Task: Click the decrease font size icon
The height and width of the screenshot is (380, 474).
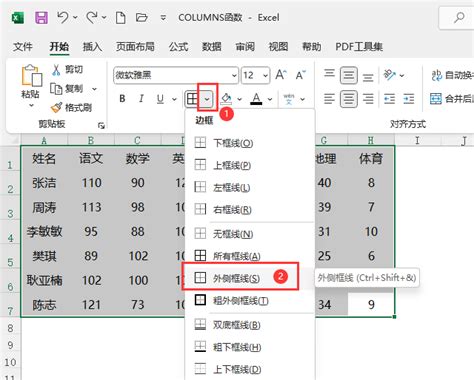Action: coord(300,75)
